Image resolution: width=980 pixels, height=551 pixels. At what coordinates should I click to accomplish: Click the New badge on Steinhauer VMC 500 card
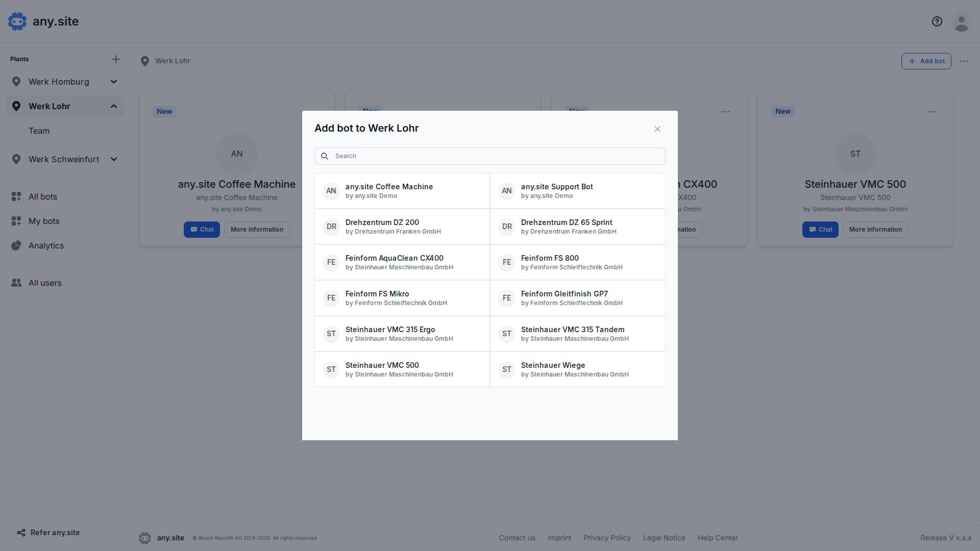[783, 112]
